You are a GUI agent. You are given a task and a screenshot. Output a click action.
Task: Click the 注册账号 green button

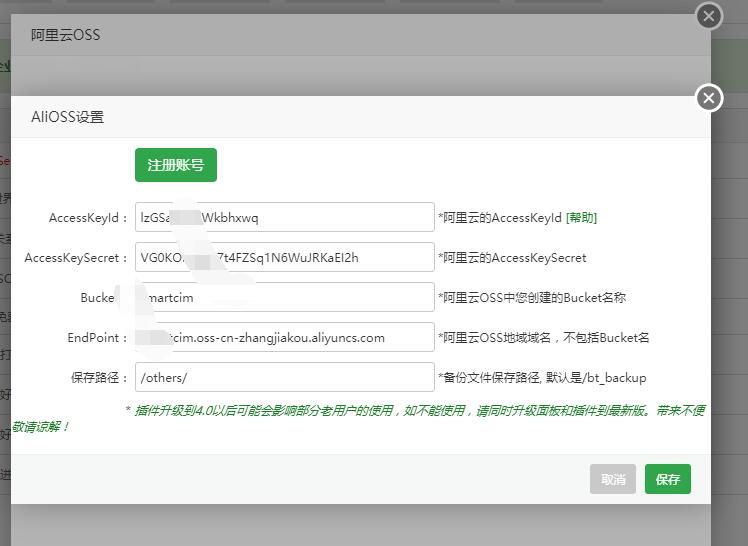pyautogui.click(x=176, y=165)
